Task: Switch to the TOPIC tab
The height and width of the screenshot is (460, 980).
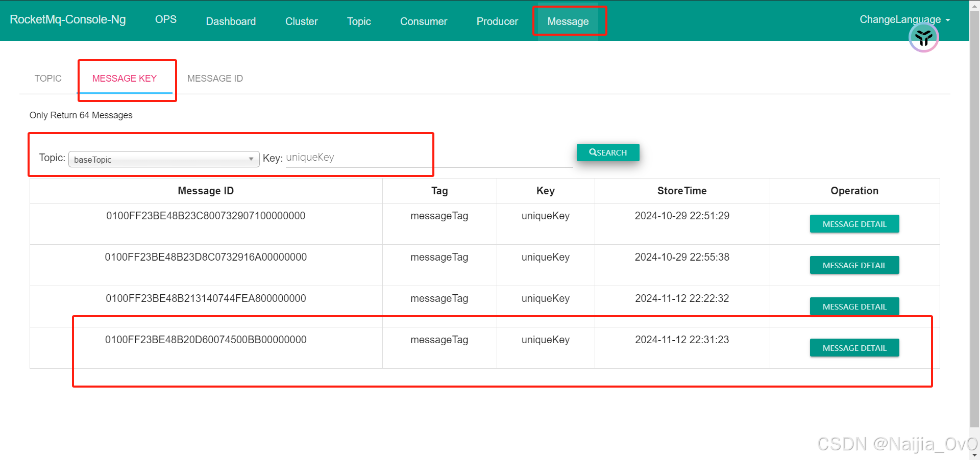Action: point(48,79)
